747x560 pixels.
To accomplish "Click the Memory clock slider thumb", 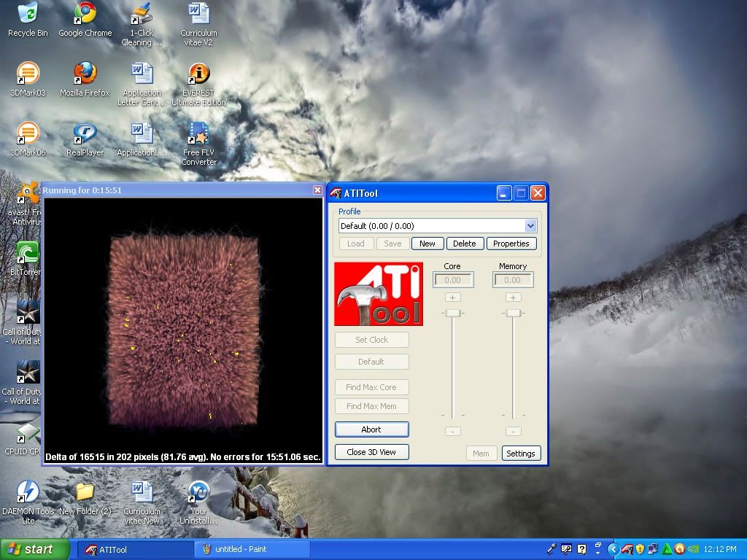I will (513, 313).
